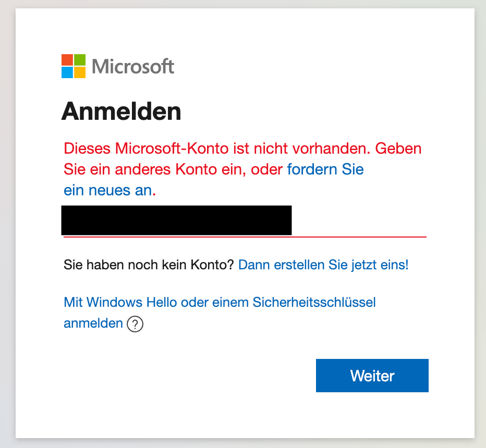The height and width of the screenshot is (448, 486).
Task: Click the 'anmelden' word beside help icon
Action: 93,323
